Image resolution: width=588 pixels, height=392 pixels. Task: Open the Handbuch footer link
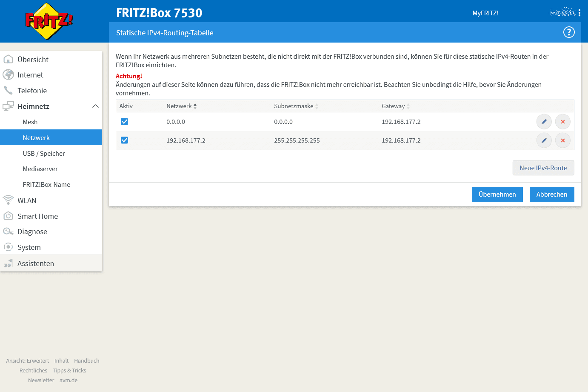[87, 361]
